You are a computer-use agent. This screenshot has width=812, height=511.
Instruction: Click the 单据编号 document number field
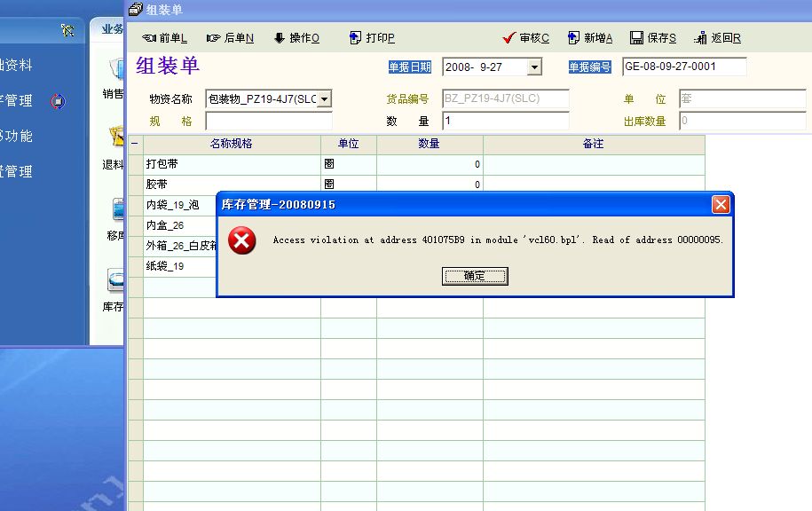coord(683,67)
